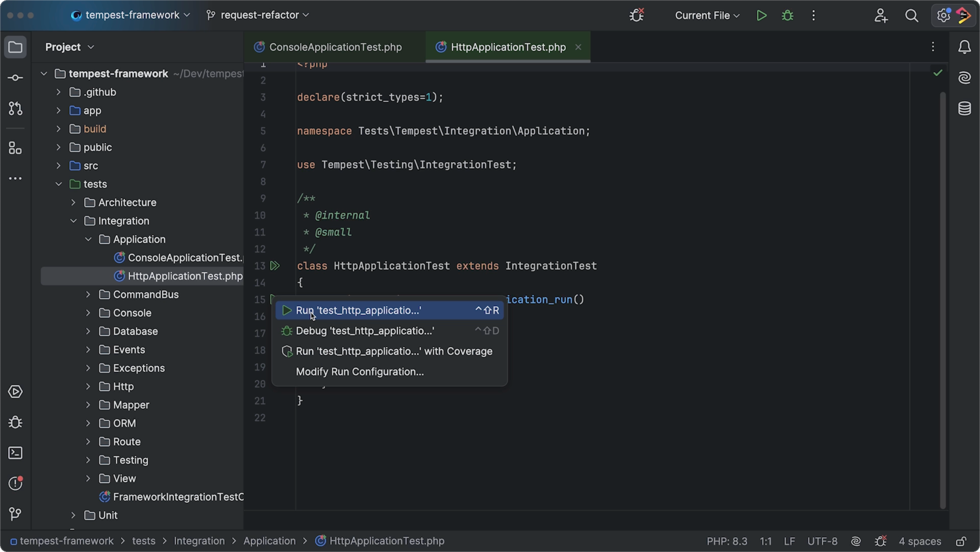Open the Project tool window icon

(x=15, y=47)
